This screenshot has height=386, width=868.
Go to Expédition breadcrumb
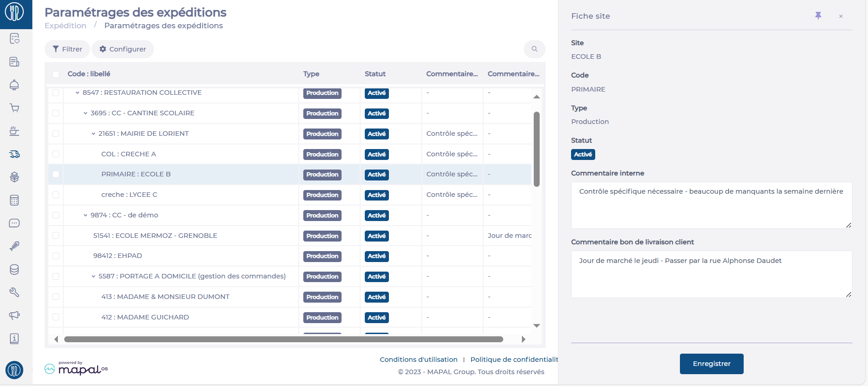pos(66,26)
